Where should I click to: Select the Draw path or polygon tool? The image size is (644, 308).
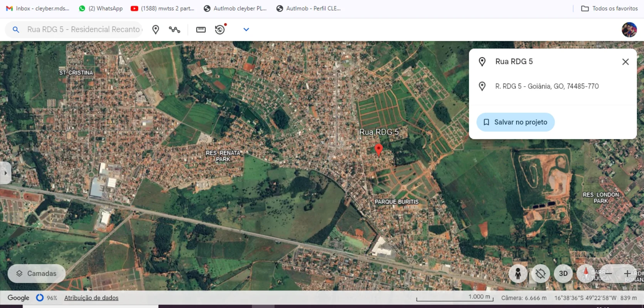(x=174, y=30)
